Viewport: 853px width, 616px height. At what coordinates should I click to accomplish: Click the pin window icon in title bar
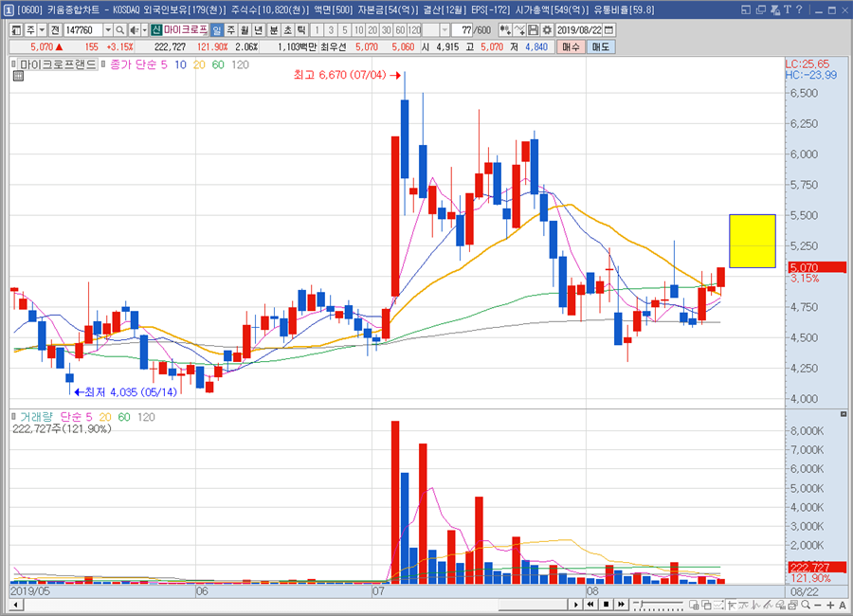point(774,9)
